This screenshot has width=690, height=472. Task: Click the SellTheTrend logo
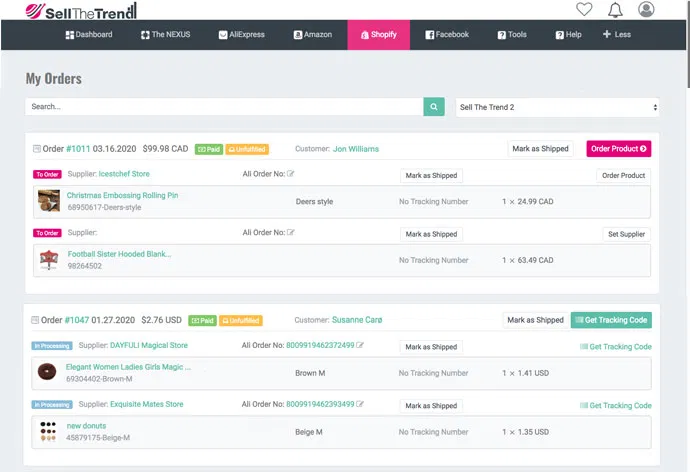[81, 11]
